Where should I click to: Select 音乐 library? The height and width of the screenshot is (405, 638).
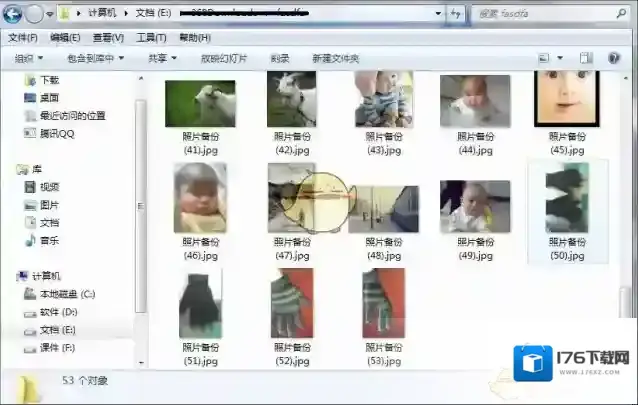pyautogui.click(x=42, y=241)
